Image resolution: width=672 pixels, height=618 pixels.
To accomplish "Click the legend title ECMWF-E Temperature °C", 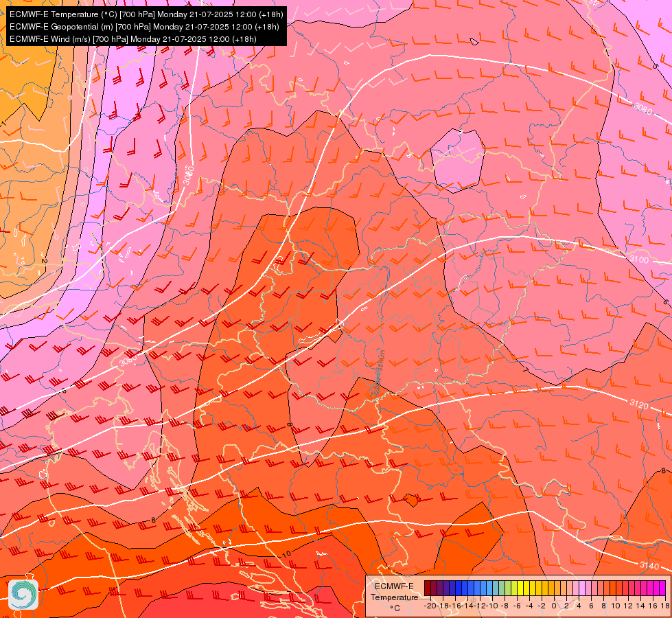I will [x=394, y=597].
